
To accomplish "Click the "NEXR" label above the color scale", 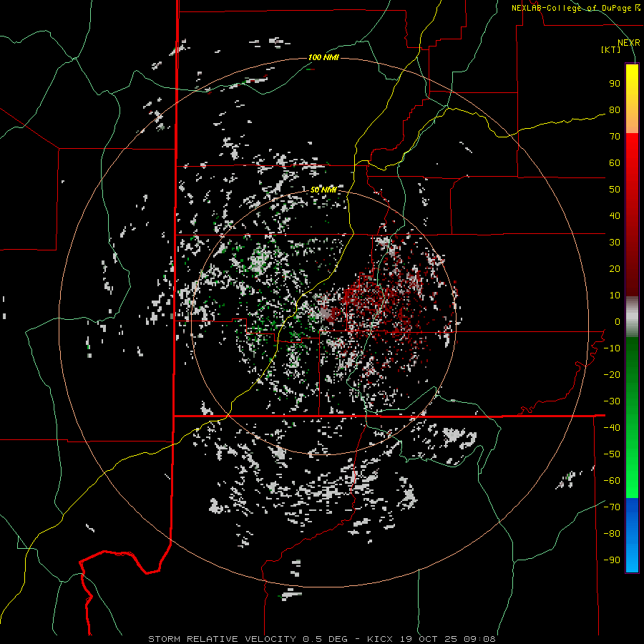I will tap(629, 43).
